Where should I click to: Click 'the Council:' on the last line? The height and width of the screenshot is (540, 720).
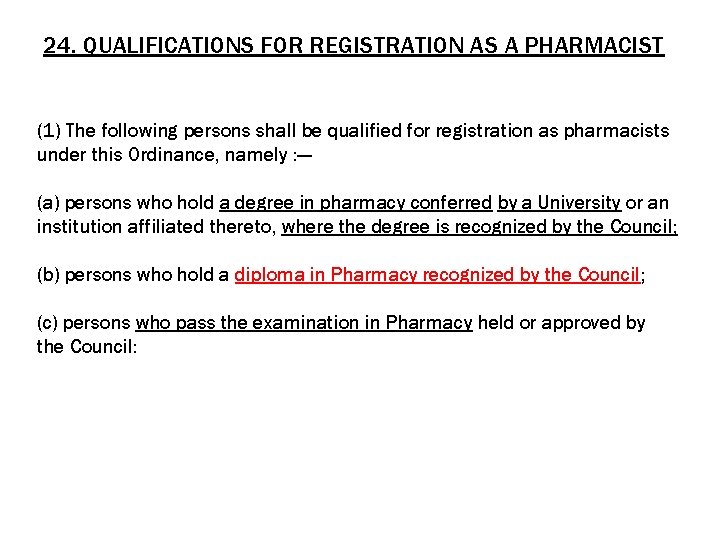[87, 347]
